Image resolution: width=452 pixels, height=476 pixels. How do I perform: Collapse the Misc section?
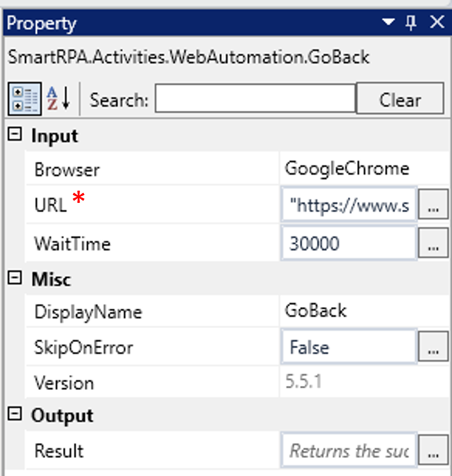click(x=15, y=279)
